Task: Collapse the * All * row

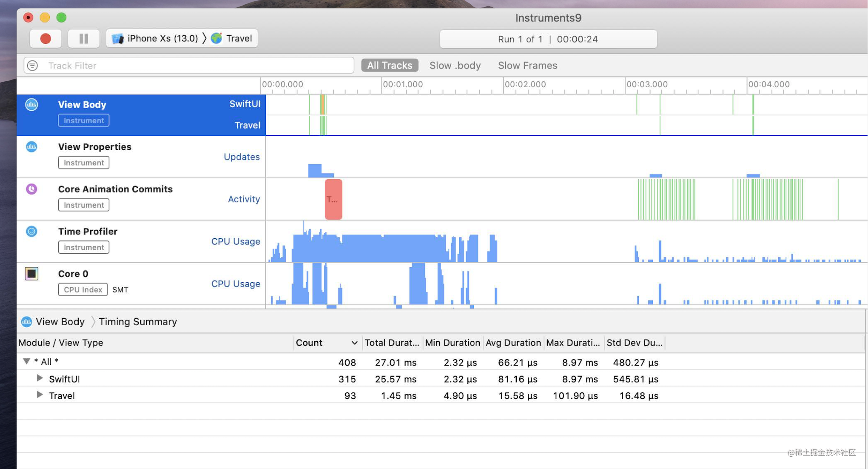Action: coord(26,361)
